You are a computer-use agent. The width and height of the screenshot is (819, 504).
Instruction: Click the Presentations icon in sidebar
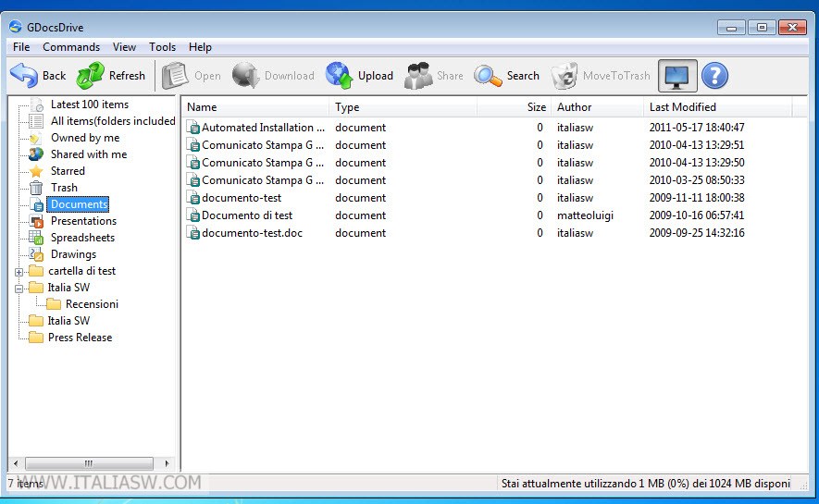[36, 221]
